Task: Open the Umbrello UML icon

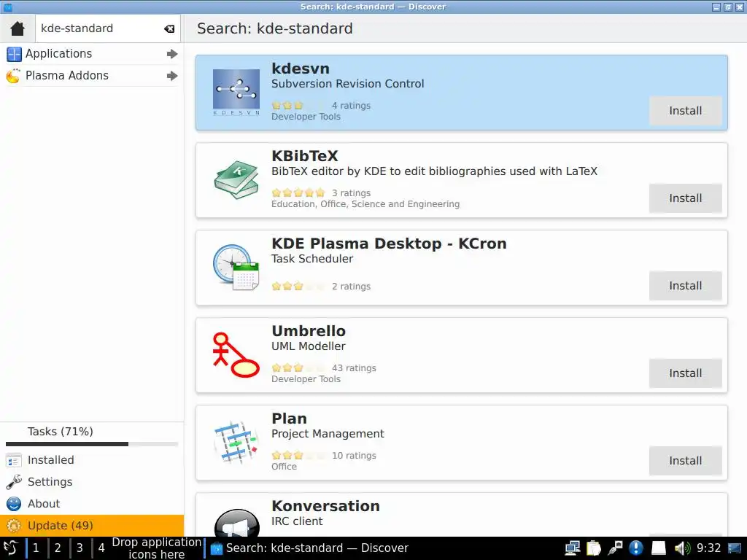Action: pyautogui.click(x=236, y=355)
